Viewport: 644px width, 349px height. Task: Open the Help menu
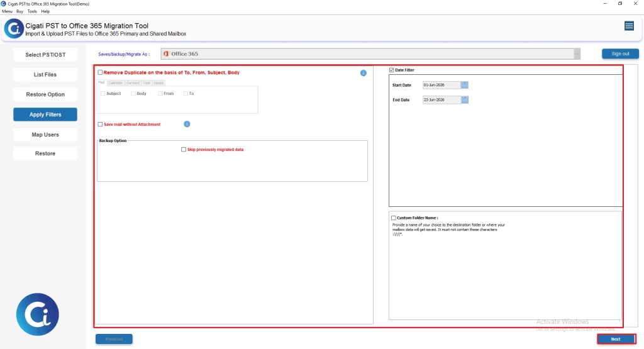[x=45, y=11]
